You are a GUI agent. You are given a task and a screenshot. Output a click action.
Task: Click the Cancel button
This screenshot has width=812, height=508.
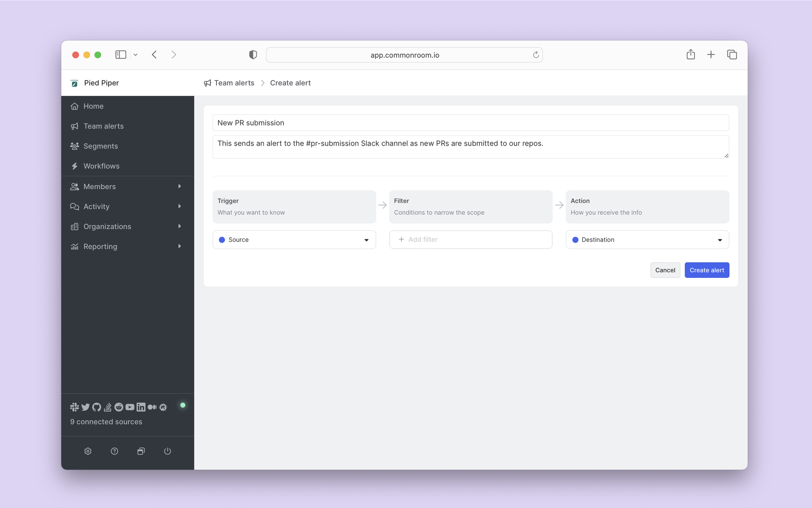point(665,270)
